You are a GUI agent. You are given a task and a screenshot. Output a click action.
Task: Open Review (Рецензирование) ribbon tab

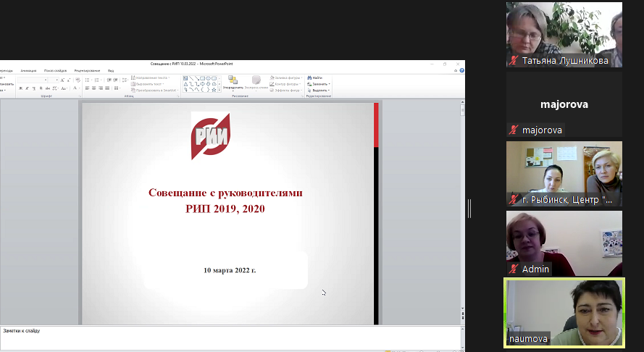click(87, 71)
